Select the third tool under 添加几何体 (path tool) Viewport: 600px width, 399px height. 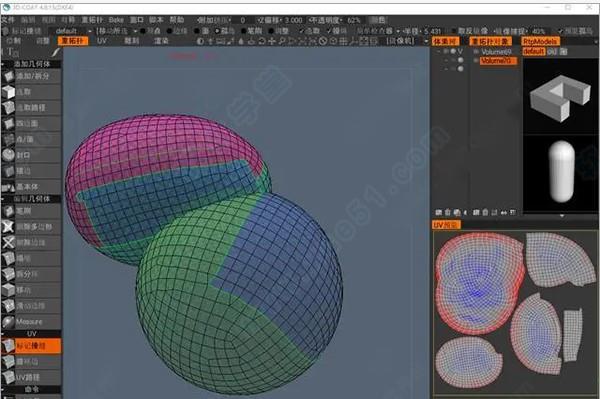31,107
